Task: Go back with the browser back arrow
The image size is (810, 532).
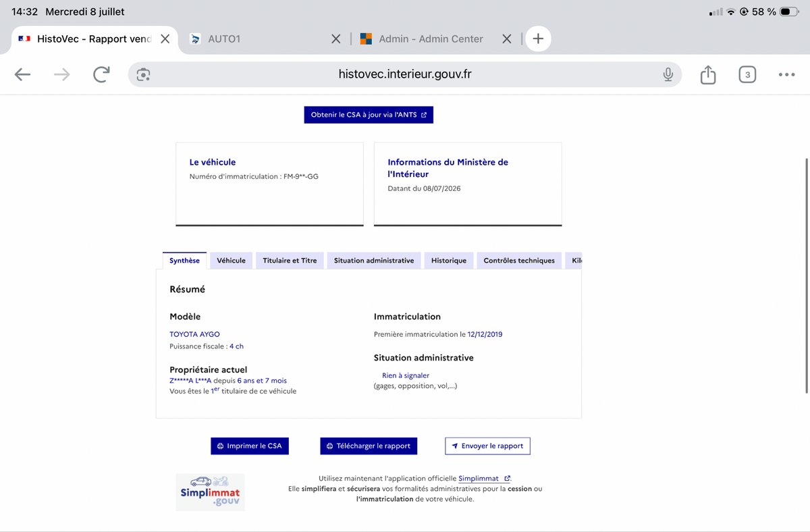Action: pos(22,74)
